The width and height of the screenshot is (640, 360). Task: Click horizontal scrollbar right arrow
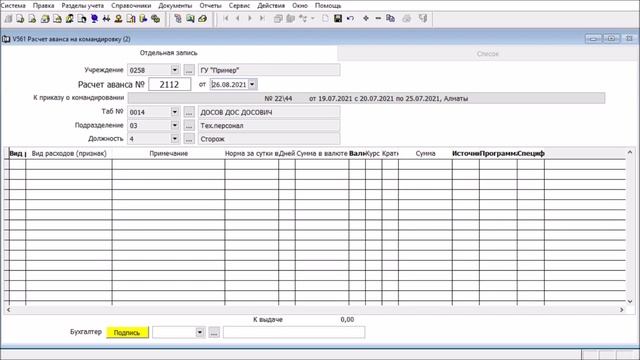tap(622, 310)
